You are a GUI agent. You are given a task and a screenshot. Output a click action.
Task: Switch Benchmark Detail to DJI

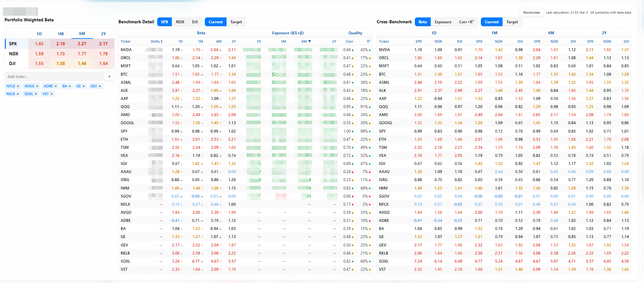coord(195,22)
